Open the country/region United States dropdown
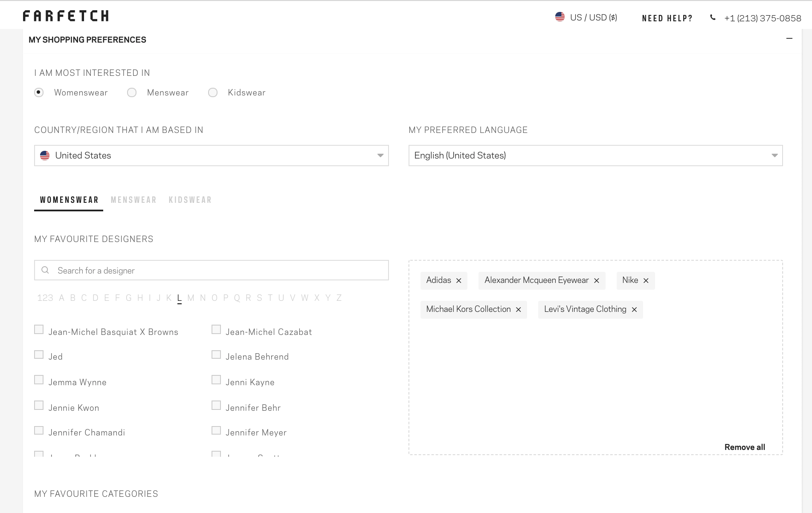 pos(212,156)
